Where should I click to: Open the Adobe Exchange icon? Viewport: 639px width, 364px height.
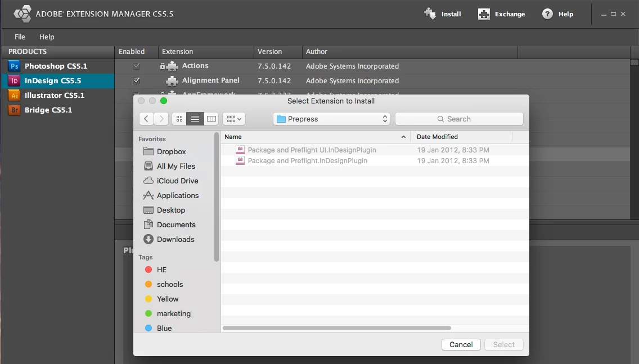484,14
